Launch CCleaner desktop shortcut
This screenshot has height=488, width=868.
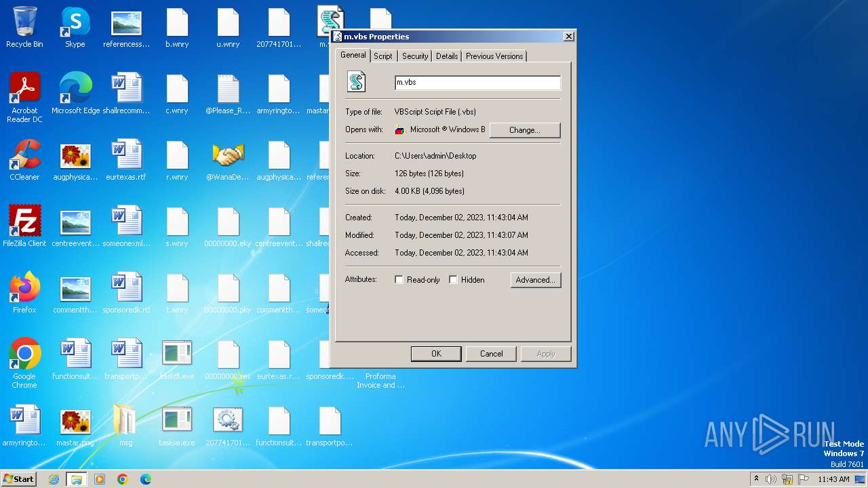click(x=24, y=160)
